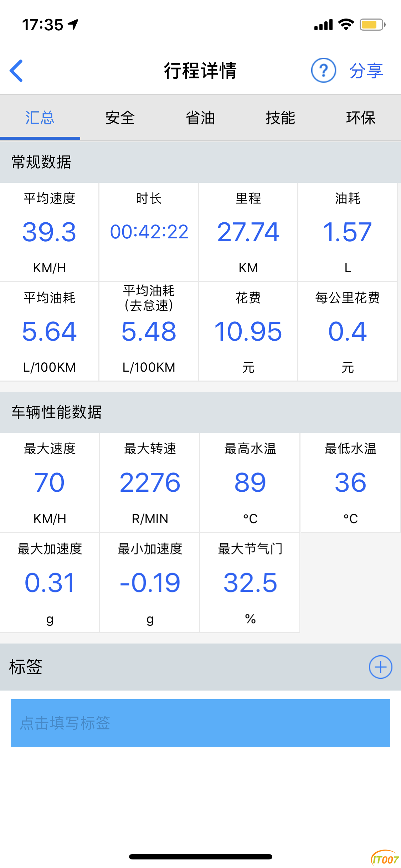Switch to the 省油 tab
Screen dimensions: 401x868
pyautogui.click(x=200, y=118)
